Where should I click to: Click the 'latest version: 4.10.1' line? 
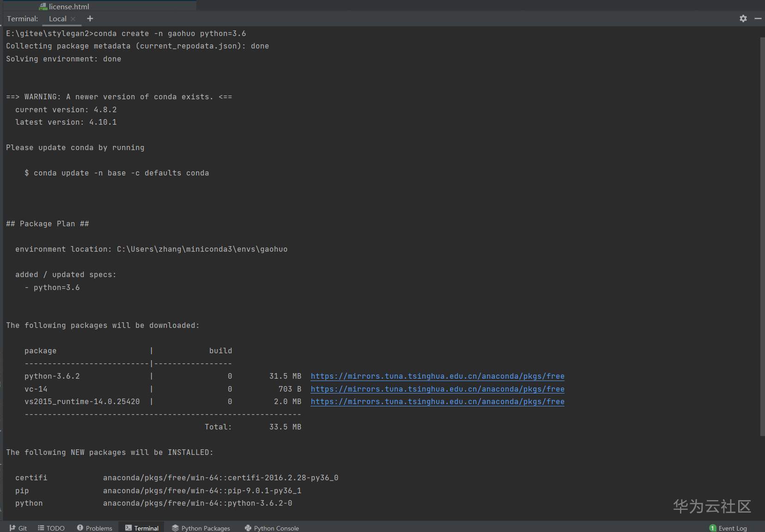pyautogui.click(x=66, y=122)
